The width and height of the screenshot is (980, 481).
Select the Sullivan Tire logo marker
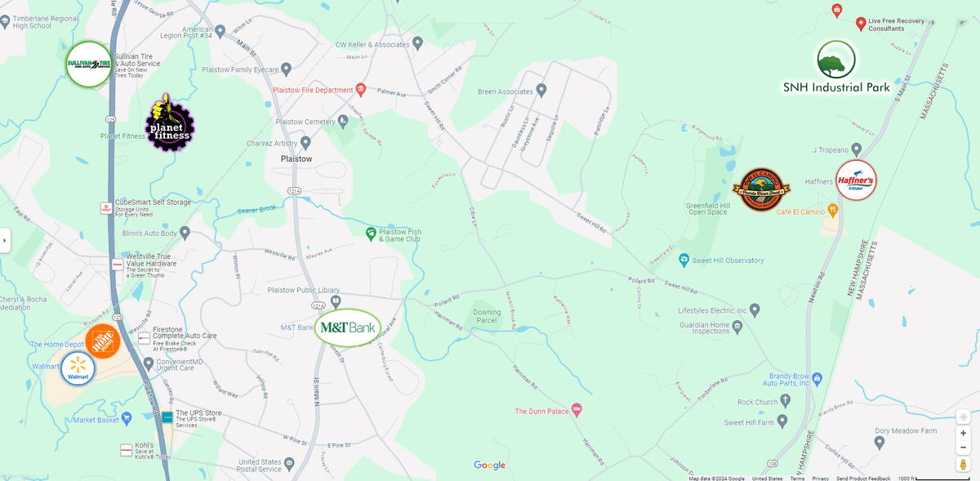click(x=89, y=64)
